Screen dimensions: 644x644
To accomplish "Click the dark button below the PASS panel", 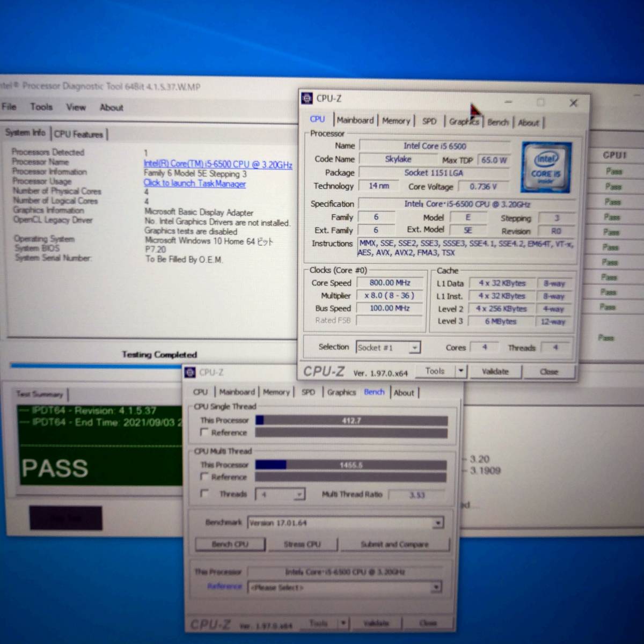I will [65, 518].
